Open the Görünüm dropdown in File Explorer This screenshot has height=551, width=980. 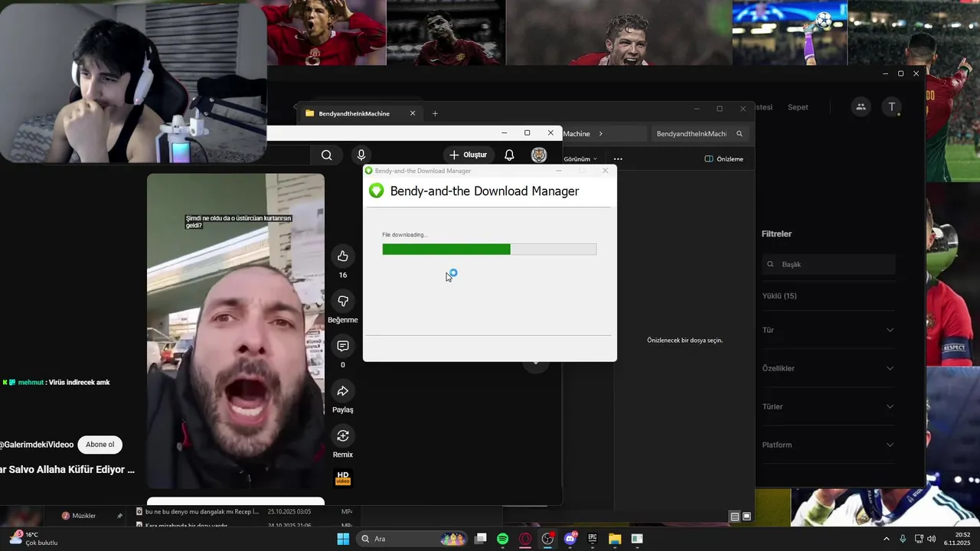pos(580,159)
